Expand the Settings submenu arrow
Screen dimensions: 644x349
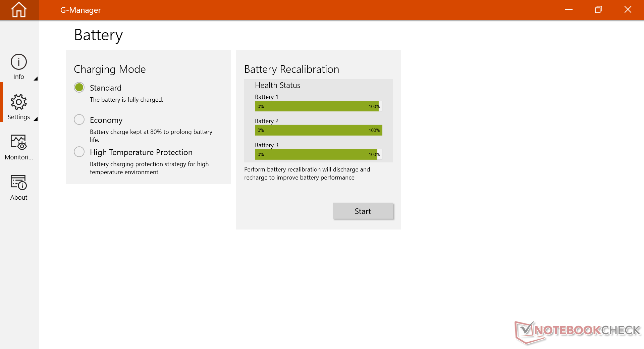[x=36, y=119]
